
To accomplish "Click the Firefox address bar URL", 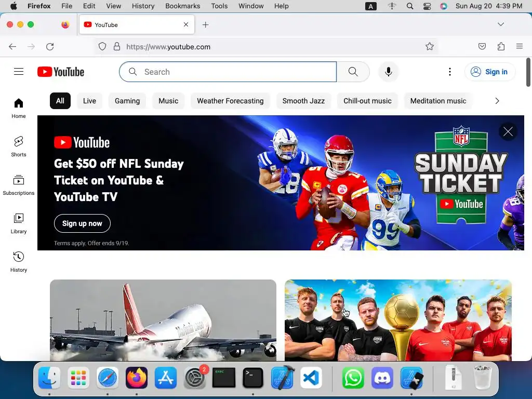I will pos(168,47).
